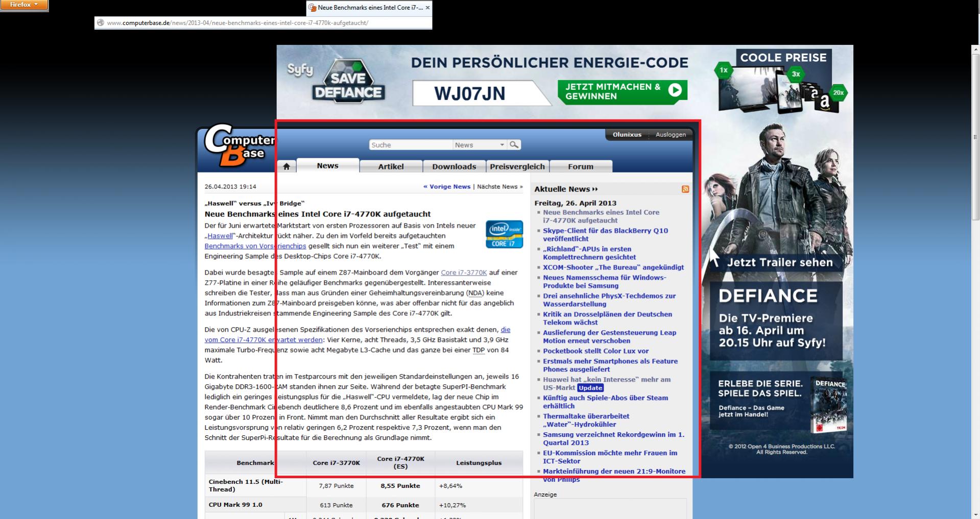This screenshot has height=519, width=980.
Task: Open Huawei kein Interesse news
Action: (x=607, y=384)
